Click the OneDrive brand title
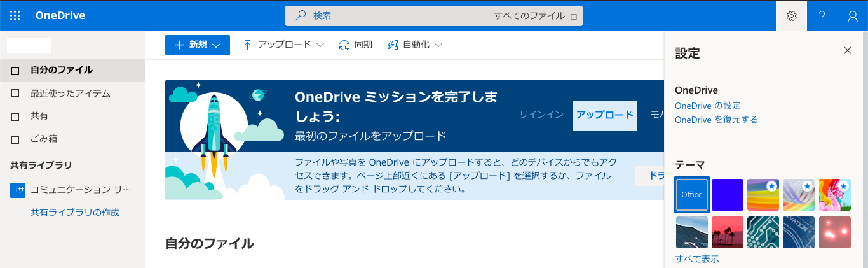The width and height of the screenshot is (868, 268). (x=60, y=16)
